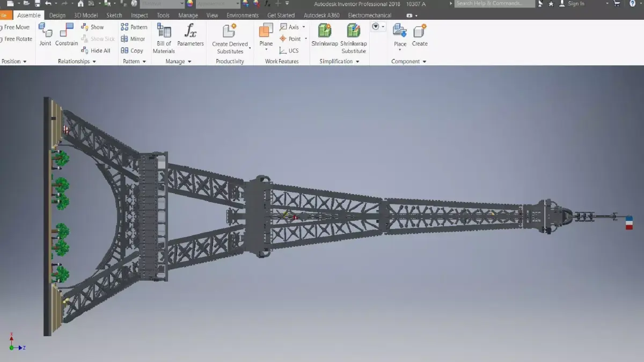
Task: Click the Shrinkwrap Substitute tool
Action: (x=354, y=38)
